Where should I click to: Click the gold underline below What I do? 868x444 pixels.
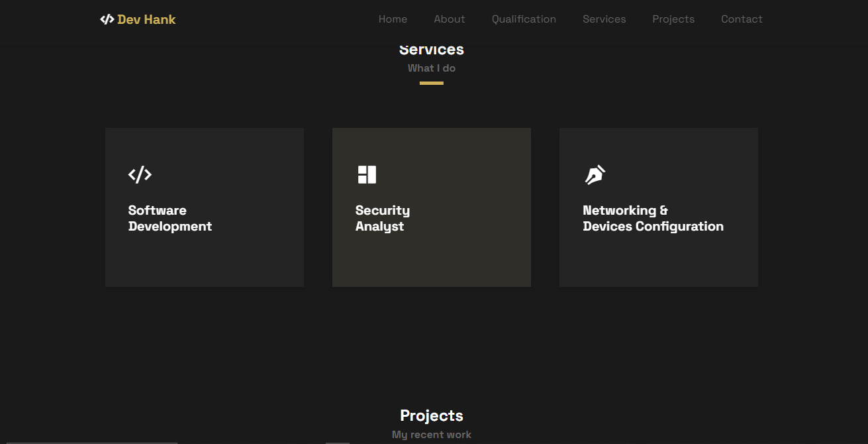click(431, 83)
